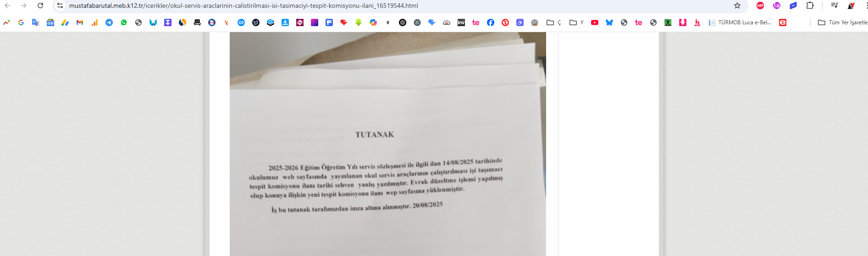Viewport: 868px width, 256px height.
Task: Open the Google News bookmark icon
Action: point(50,22)
